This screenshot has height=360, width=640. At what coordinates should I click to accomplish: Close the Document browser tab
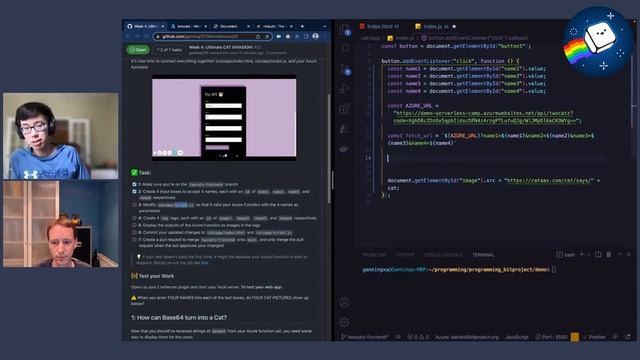248,26
